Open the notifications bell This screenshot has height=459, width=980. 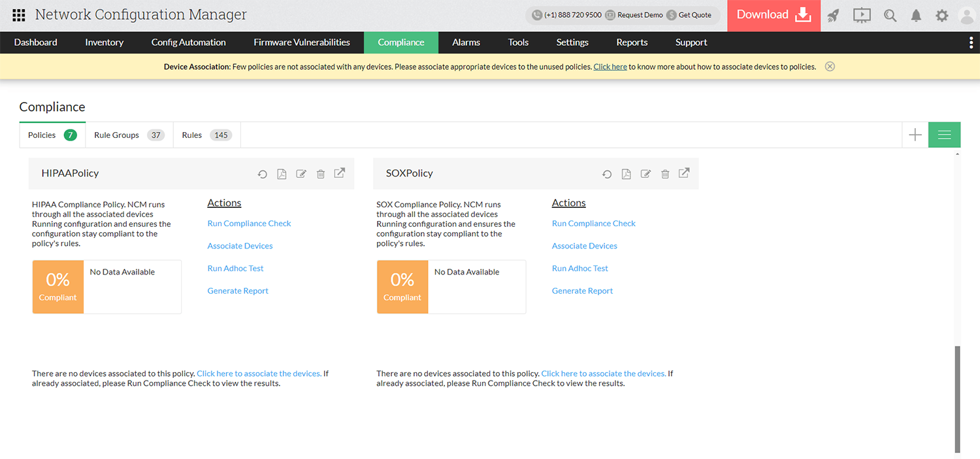pos(917,16)
